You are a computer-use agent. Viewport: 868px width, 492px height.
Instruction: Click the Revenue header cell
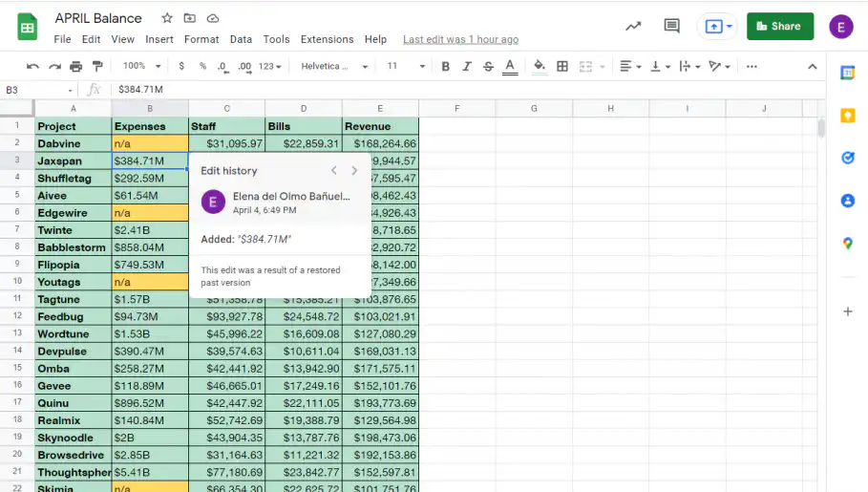coord(380,126)
